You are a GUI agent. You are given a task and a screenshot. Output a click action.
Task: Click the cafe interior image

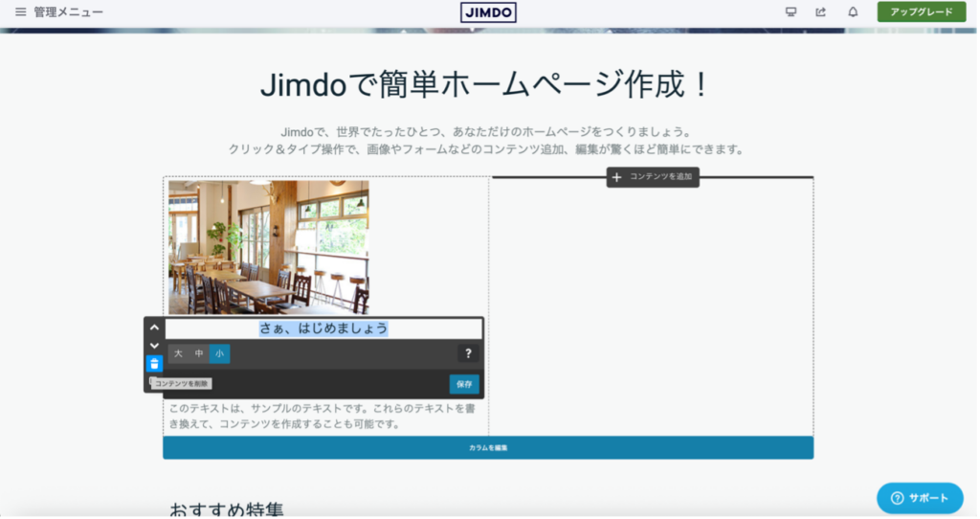(269, 248)
